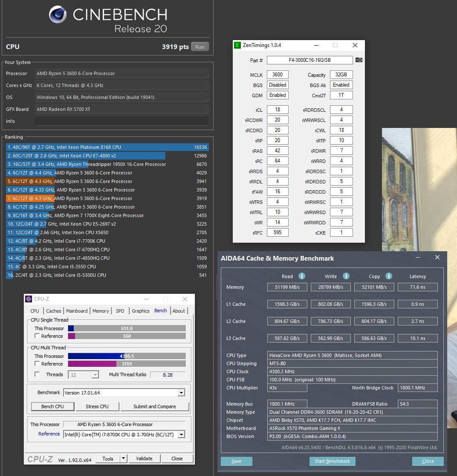Select ranking row 16 Intel Core i5-5300U
Viewport: 457px width, 476px height.
click(x=107, y=275)
